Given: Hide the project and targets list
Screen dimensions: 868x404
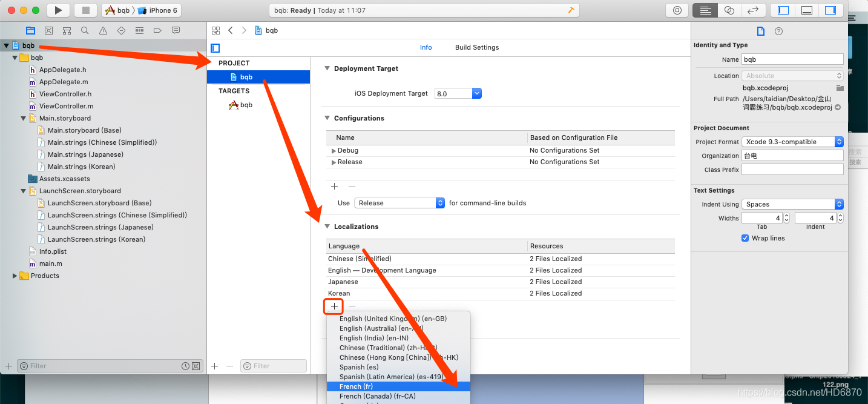Looking at the screenshot, I should click(x=215, y=48).
